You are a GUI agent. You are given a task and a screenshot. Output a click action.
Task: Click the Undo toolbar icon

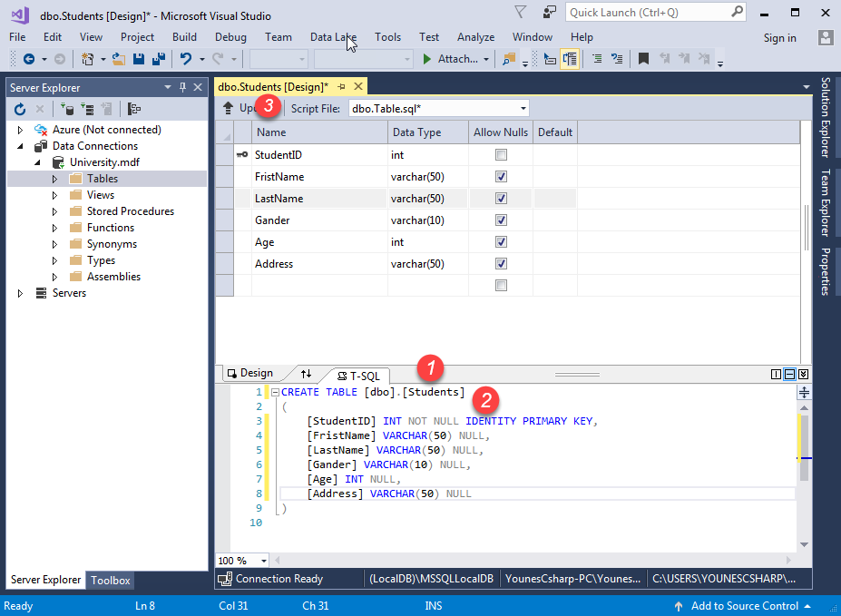click(x=185, y=59)
